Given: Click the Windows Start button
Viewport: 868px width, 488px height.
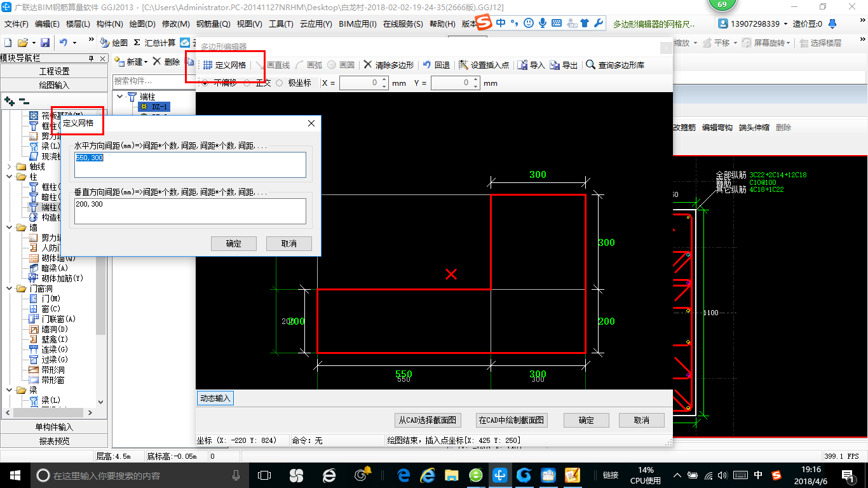Looking at the screenshot, I should coord(15,475).
